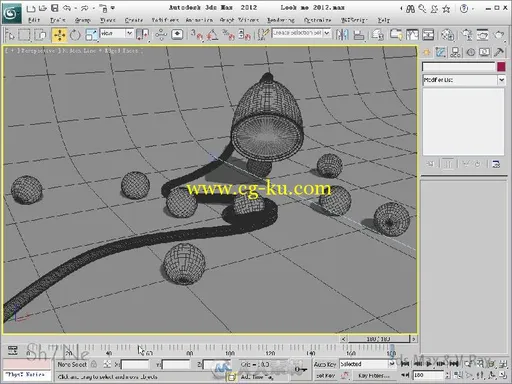Toggle the Selection Lock padlock icon
The height and width of the screenshot is (384, 512).
pyautogui.click(x=94, y=364)
